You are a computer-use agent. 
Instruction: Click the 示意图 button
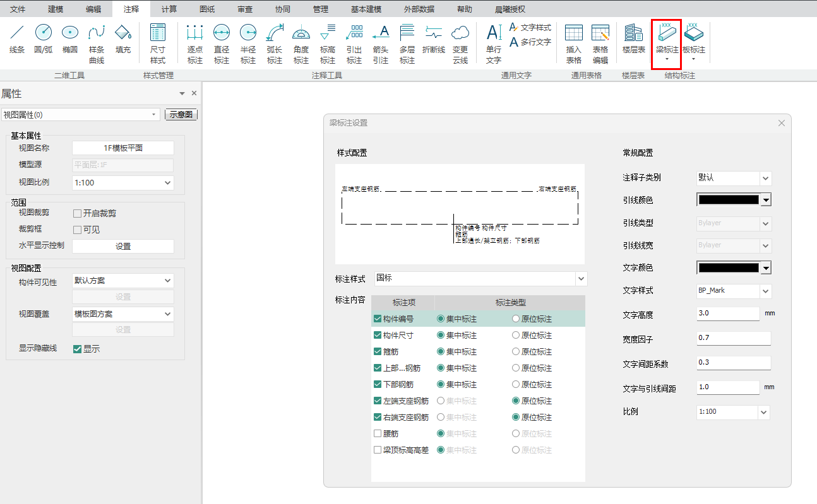[181, 115]
